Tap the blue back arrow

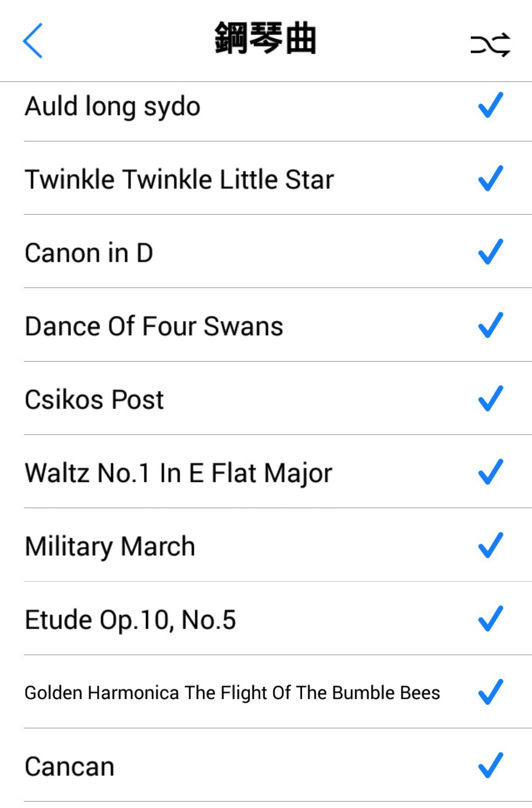point(33,41)
